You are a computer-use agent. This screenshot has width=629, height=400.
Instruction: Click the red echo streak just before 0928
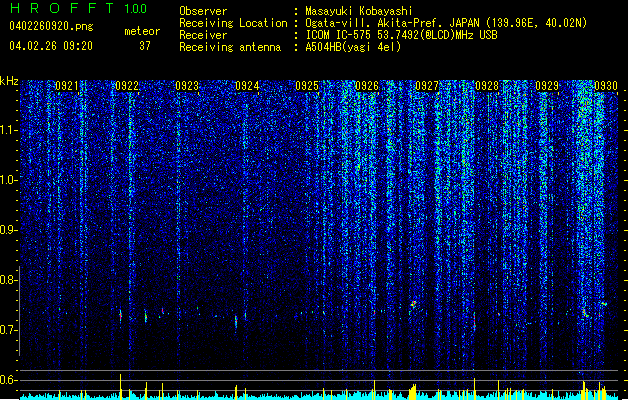click(474, 320)
